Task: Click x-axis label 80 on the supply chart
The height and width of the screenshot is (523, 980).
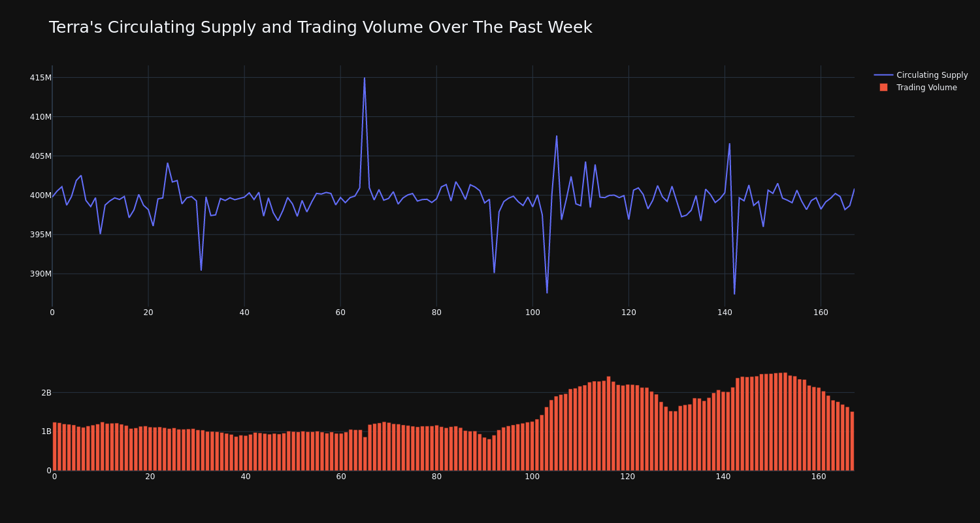Action: point(436,312)
